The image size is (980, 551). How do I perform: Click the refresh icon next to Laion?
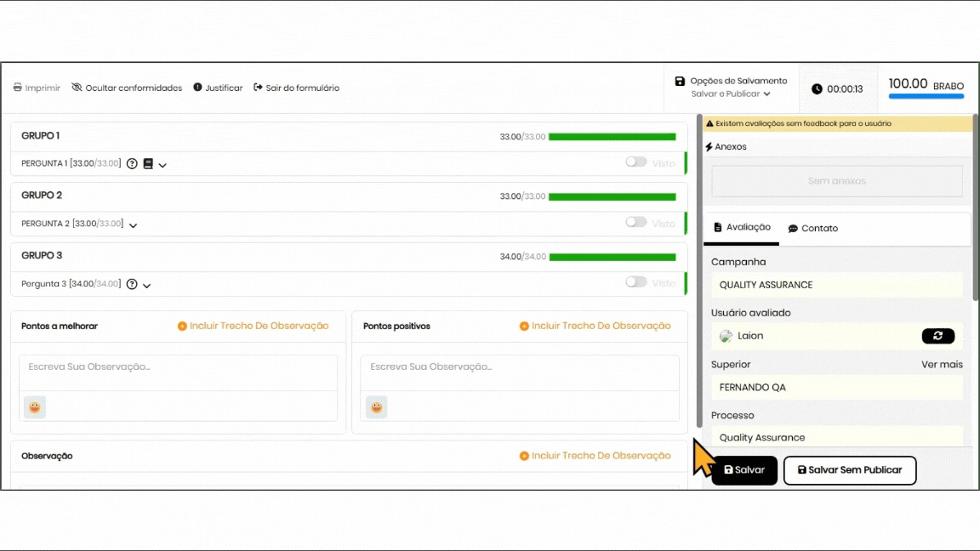(937, 336)
